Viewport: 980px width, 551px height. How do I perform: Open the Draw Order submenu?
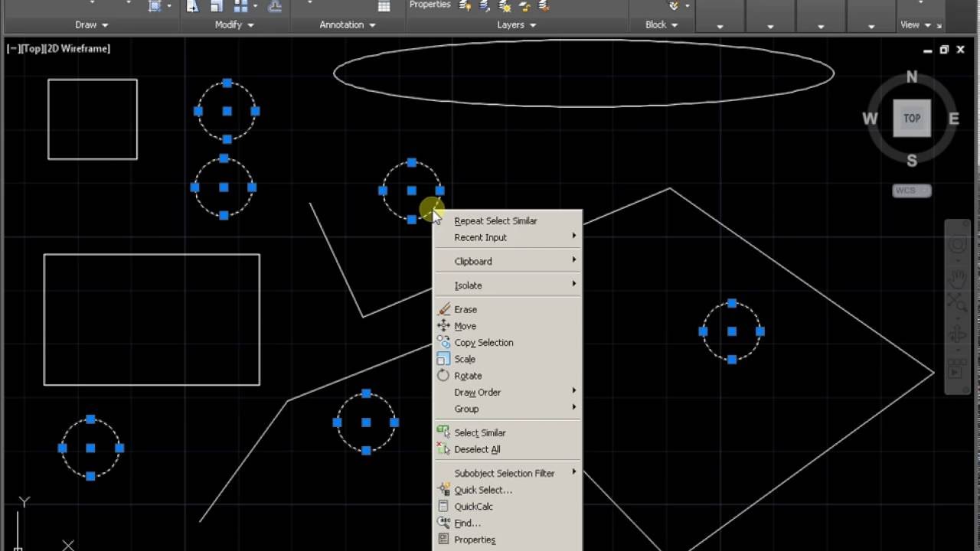pos(508,392)
